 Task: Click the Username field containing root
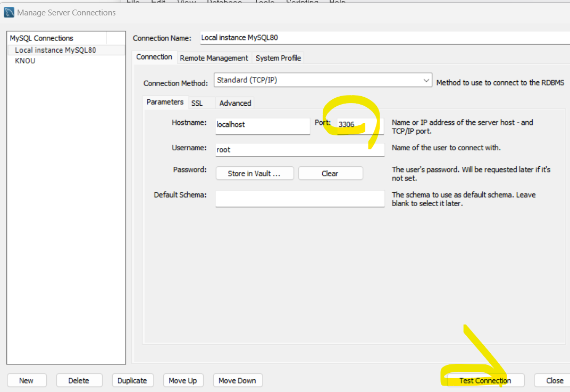[300, 150]
